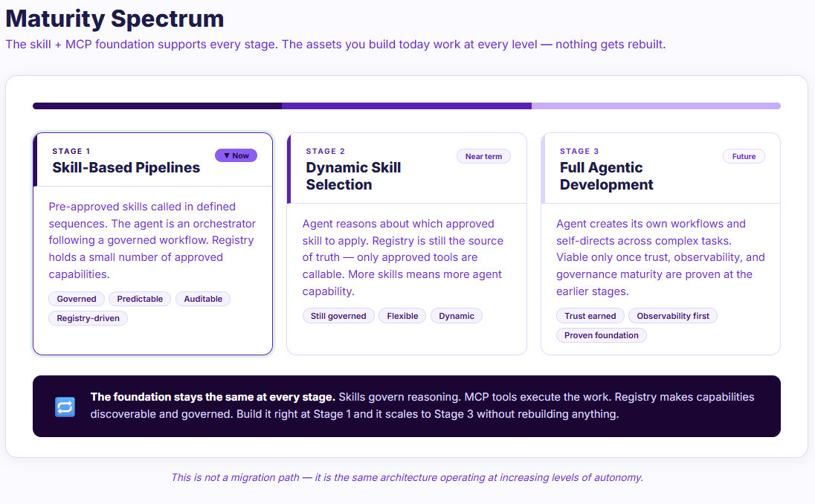Screen dimensions: 815x504
Task: Click the Stage 2 description paragraph
Action: coord(403,257)
